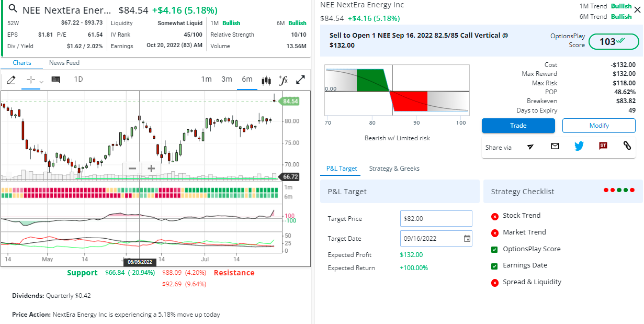Click the Volume 13.56M value
Viewport: 644px width, 324px height.
pos(297,46)
